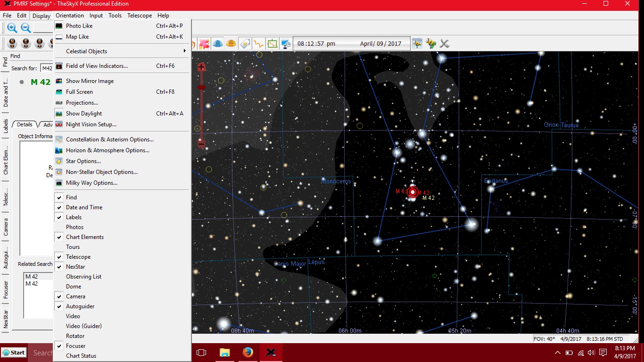
Task: Enable the Tours checkbox
Action: pos(73,247)
